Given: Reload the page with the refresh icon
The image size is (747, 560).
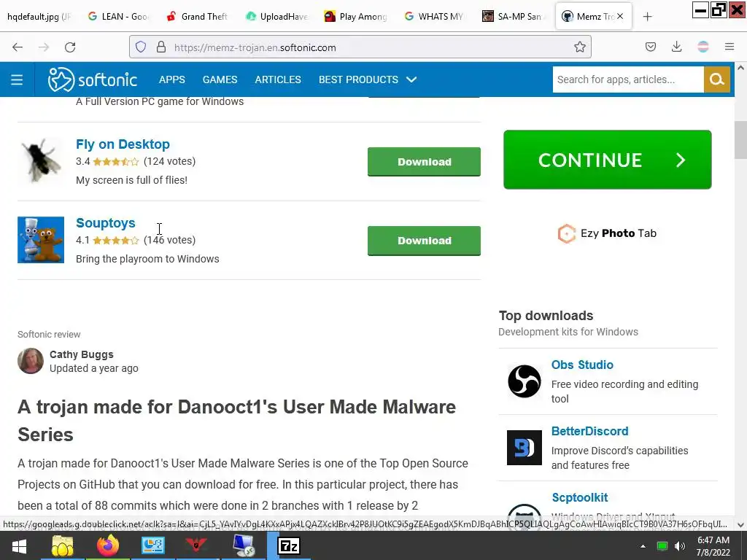Looking at the screenshot, I should pyautogui.click(x=70, y=47).
